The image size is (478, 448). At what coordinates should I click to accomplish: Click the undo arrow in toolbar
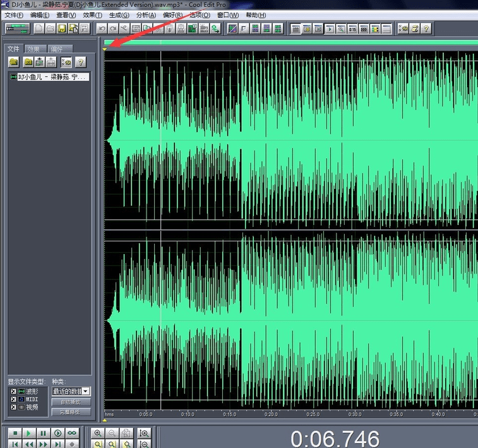tap(102, 28)
